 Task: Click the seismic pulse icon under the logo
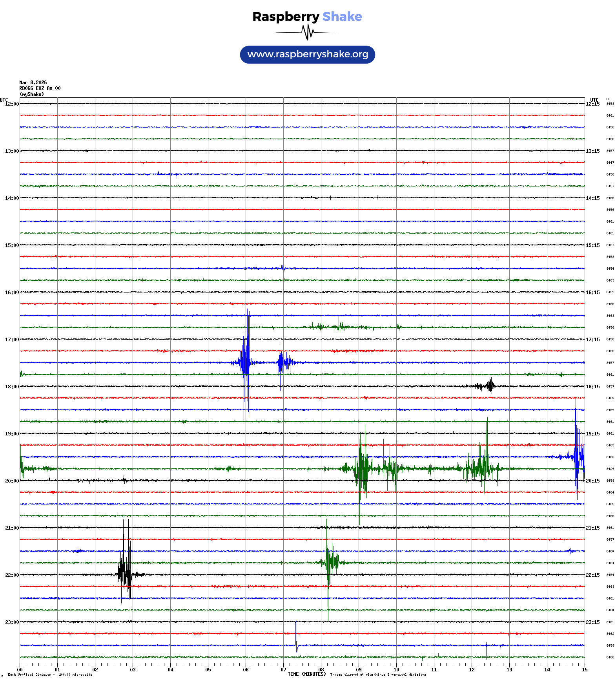(x=307, y=32)
